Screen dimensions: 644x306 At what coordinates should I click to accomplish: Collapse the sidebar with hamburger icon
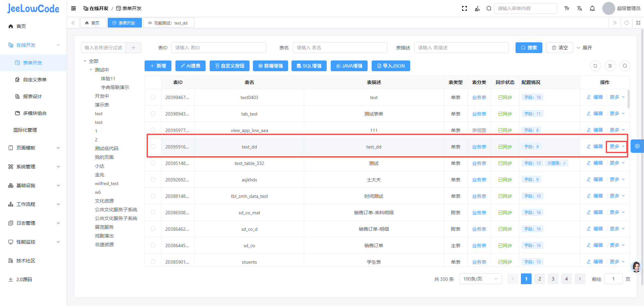[x=73, y=8]
